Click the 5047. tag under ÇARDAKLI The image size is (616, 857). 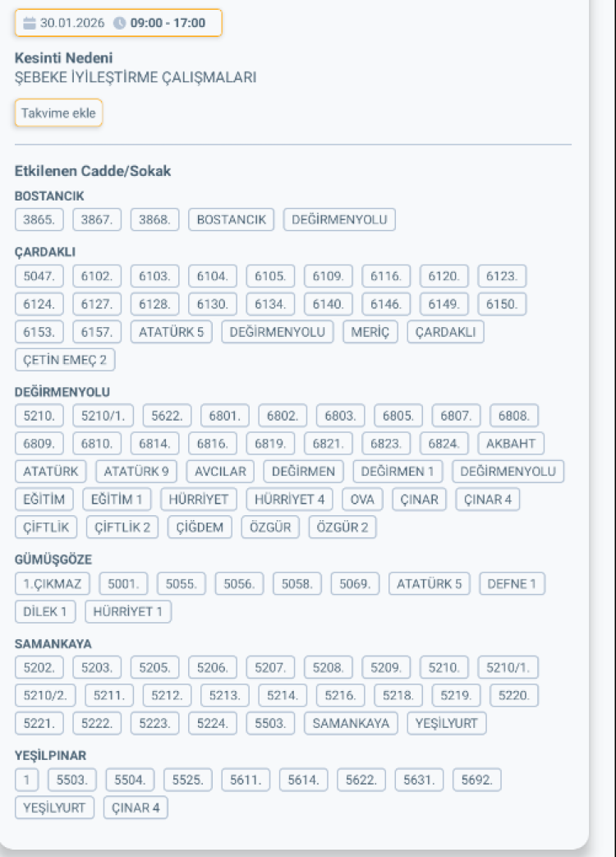(39, 276)
